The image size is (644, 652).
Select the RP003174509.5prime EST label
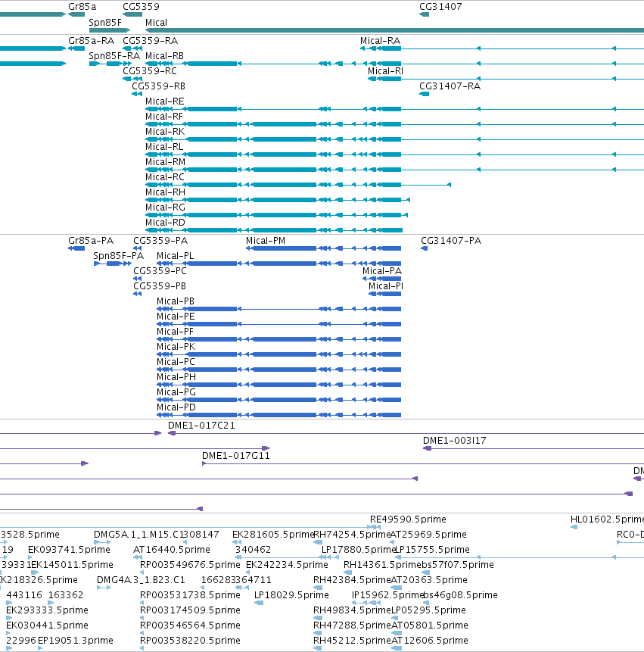[x=190, y=610]
